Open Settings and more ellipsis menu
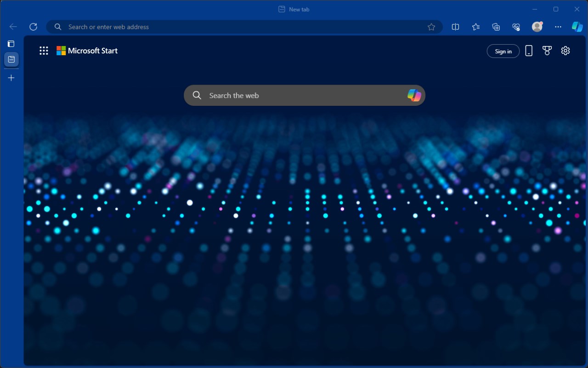Image resolution: width=588 pixels, height=368 pixels. (558, 27)
